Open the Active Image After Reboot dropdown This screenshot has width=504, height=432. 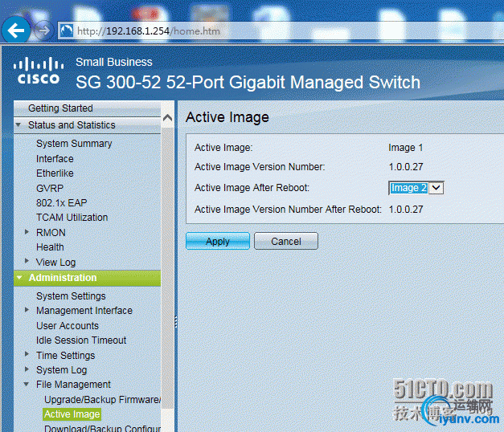[416, 188]
